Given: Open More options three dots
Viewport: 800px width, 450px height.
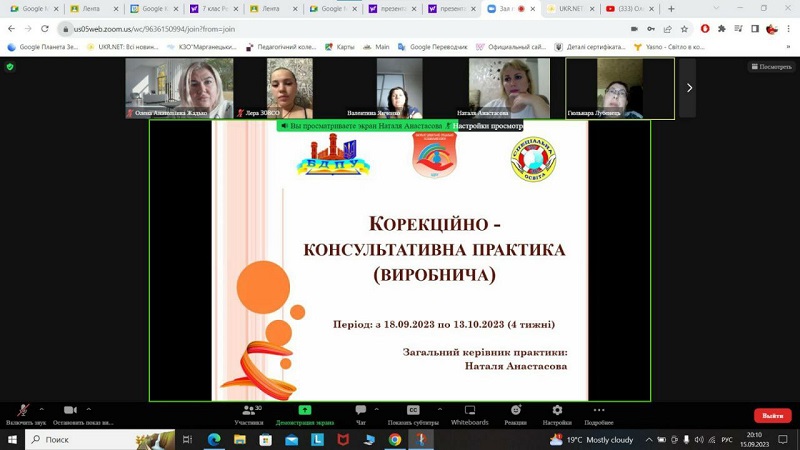Looking at the screenshot, I should (599, 415).
